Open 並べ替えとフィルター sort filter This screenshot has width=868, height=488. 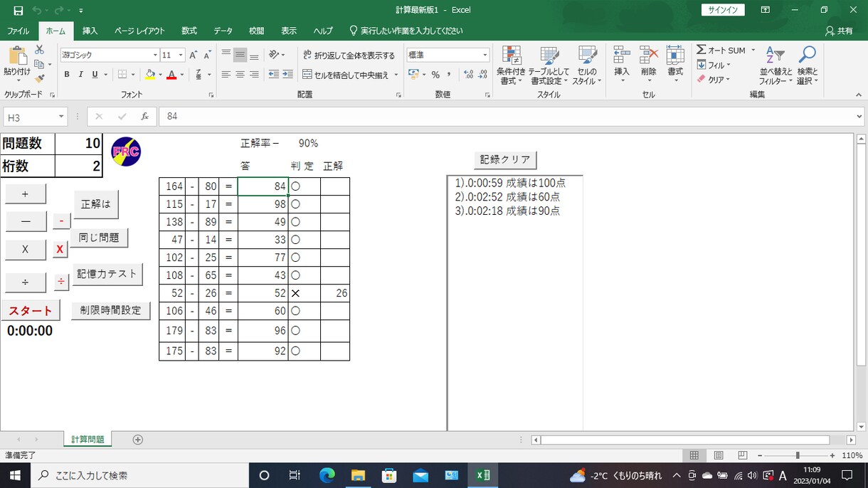(775, 65)
